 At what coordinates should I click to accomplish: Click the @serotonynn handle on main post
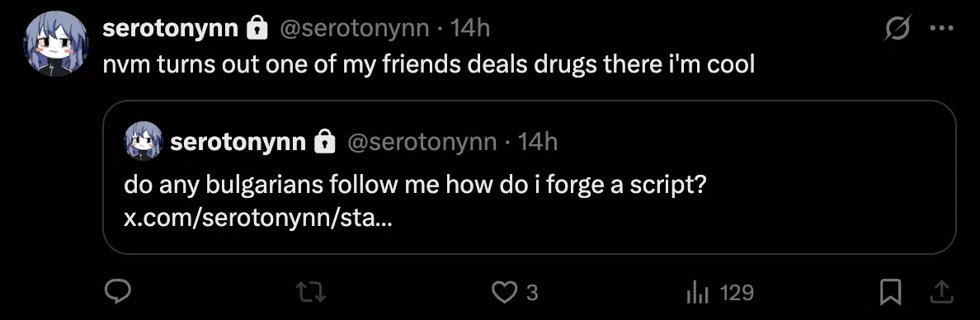[x=354, y=28]
